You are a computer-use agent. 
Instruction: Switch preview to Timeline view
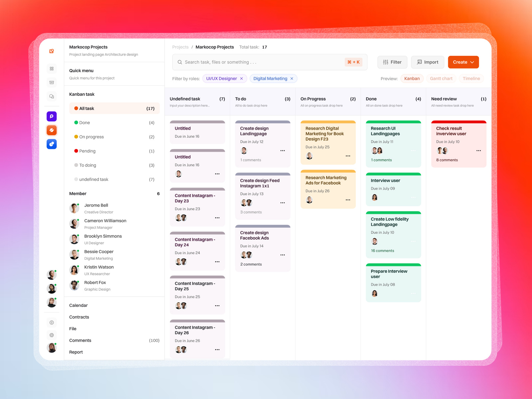coord(471,78)
